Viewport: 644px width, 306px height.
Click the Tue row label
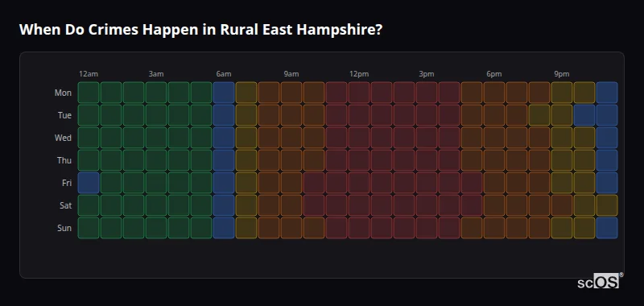(64, 115)
